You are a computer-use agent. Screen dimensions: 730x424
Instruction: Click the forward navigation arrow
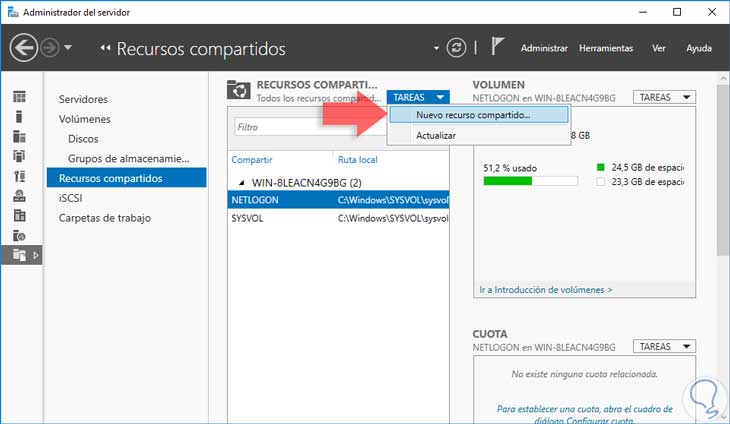[50, 47]
